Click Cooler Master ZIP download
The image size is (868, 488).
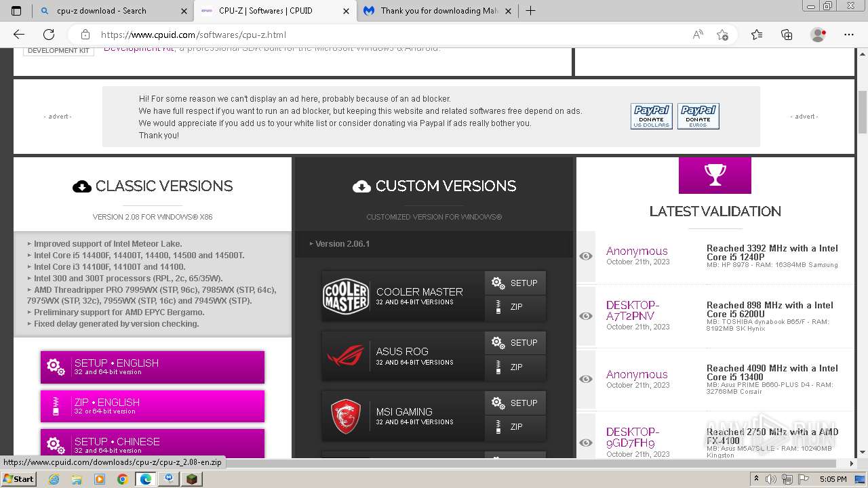click(515, 307)
